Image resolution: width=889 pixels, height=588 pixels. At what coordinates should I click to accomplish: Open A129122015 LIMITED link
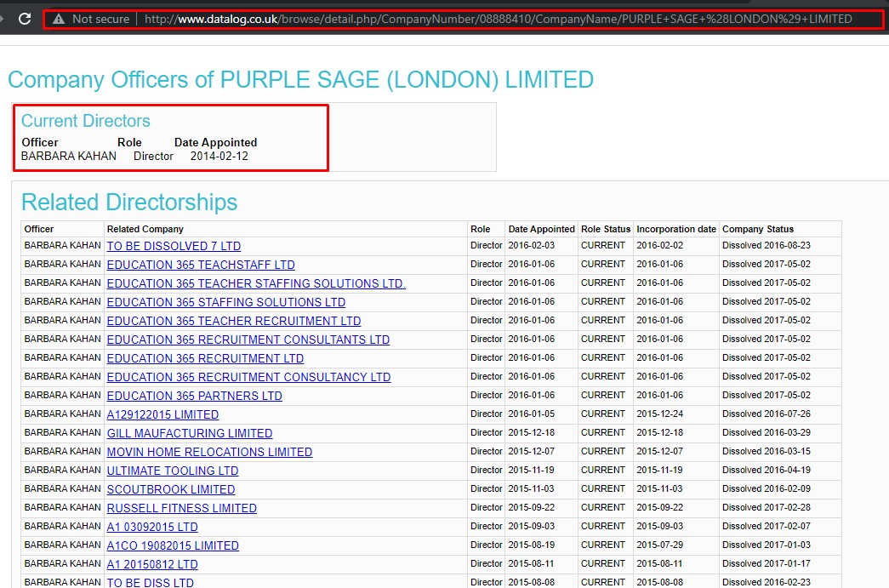click(162, 414)
